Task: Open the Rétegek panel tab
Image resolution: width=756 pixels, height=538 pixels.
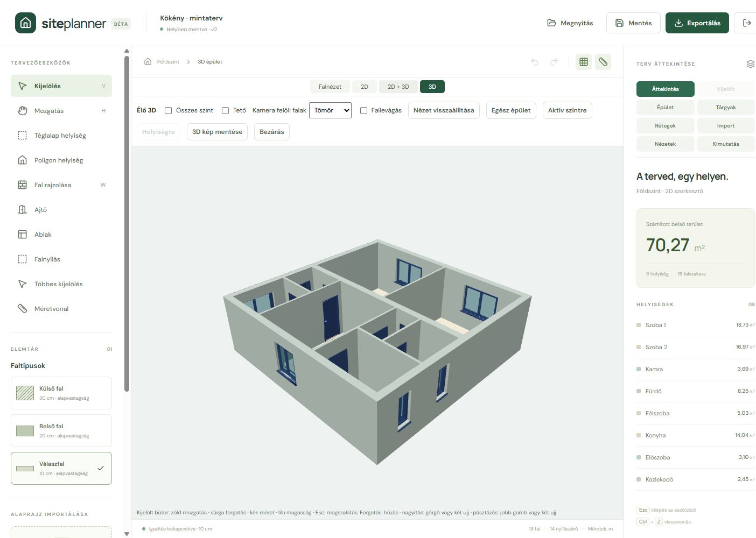Action: point(666,125)
